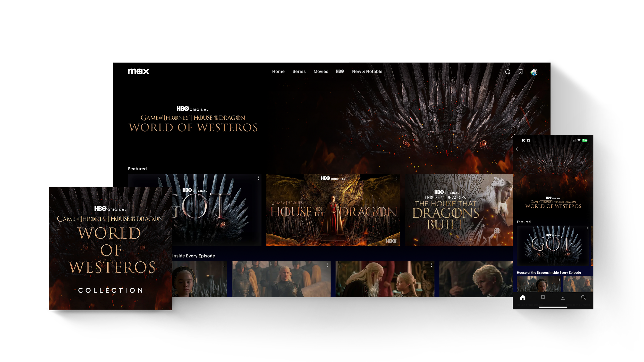Open options menu on GOT featured card

tap(258, 178)
